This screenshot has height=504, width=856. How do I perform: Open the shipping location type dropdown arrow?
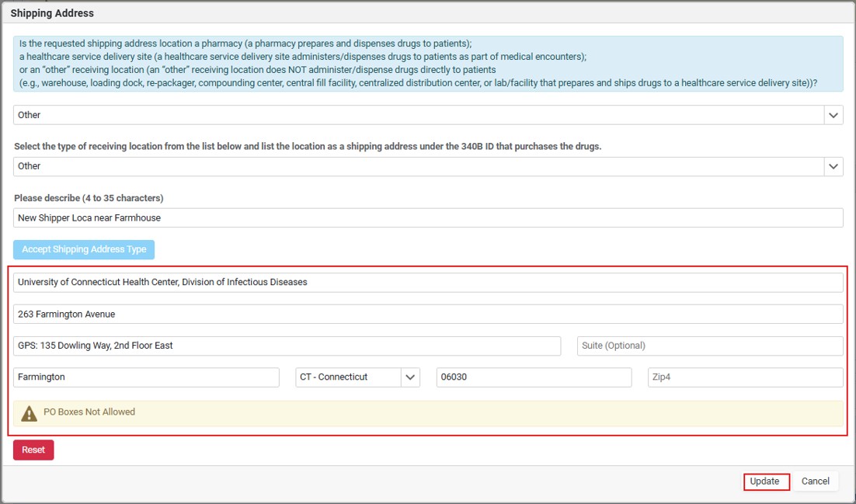coord(833,115)
